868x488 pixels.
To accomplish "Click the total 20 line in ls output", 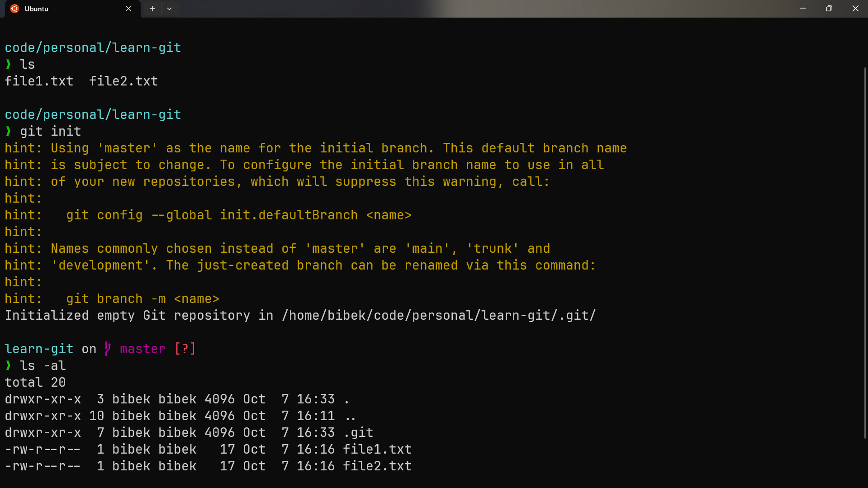I will (34, 382).
